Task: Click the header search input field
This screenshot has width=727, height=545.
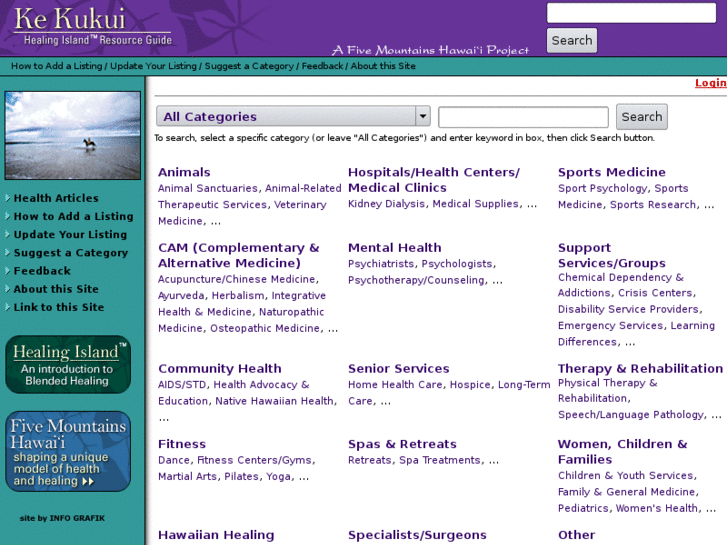Action: point(631,13)
